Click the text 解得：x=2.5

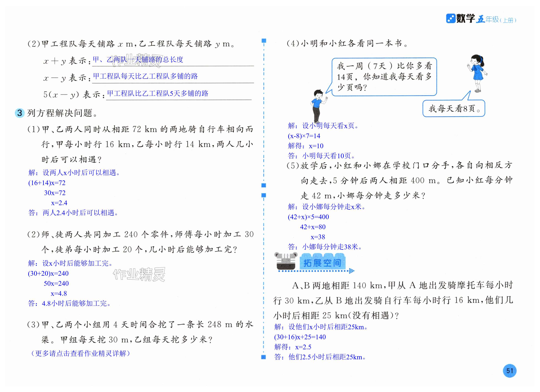pyautogui.click(x=293, y=347)
